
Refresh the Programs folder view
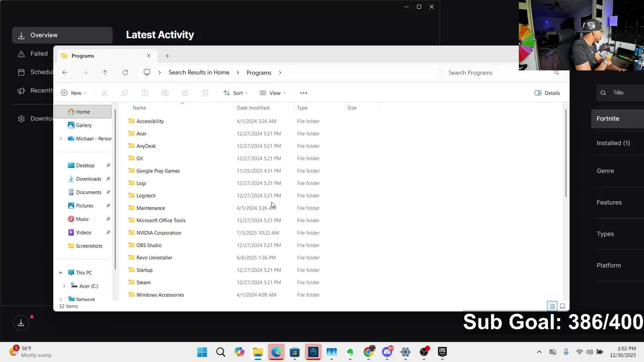(125, 72)
